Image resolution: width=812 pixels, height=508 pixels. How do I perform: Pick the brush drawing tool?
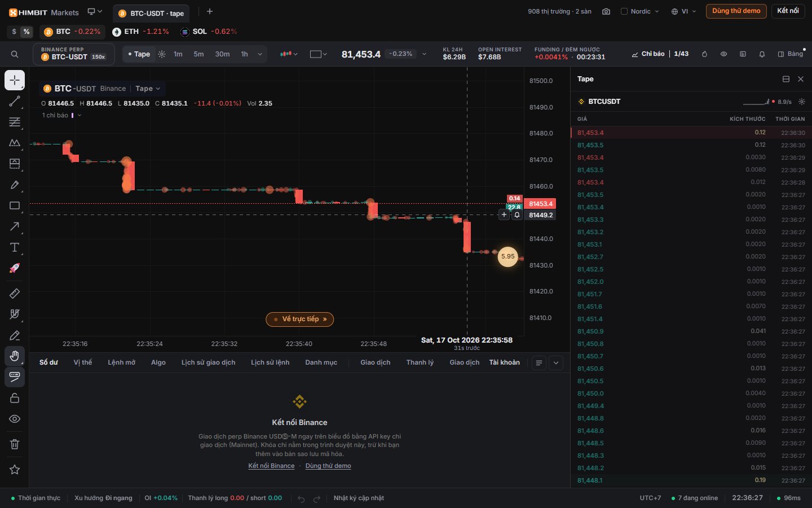[15, 185]
